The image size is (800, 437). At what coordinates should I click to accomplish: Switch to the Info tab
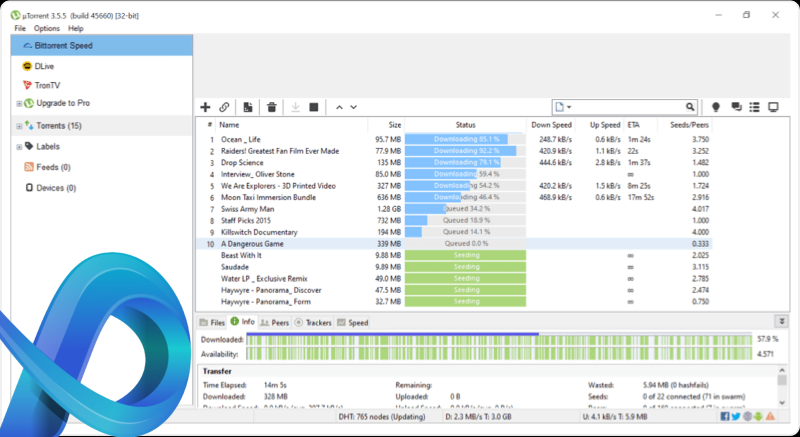click(x=242, y=322)
